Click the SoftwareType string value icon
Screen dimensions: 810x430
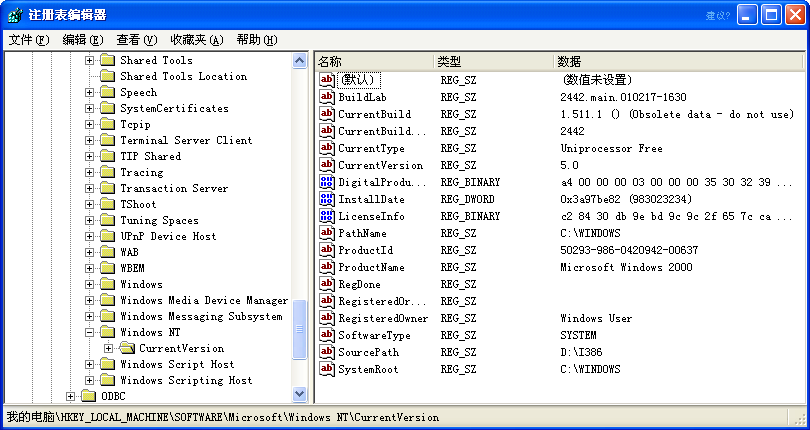point(326,335)
